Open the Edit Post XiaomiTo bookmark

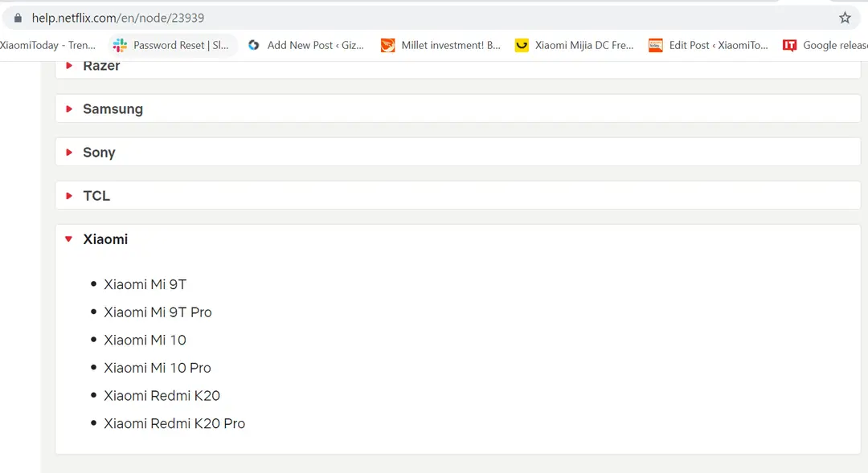tap(709, 45)
